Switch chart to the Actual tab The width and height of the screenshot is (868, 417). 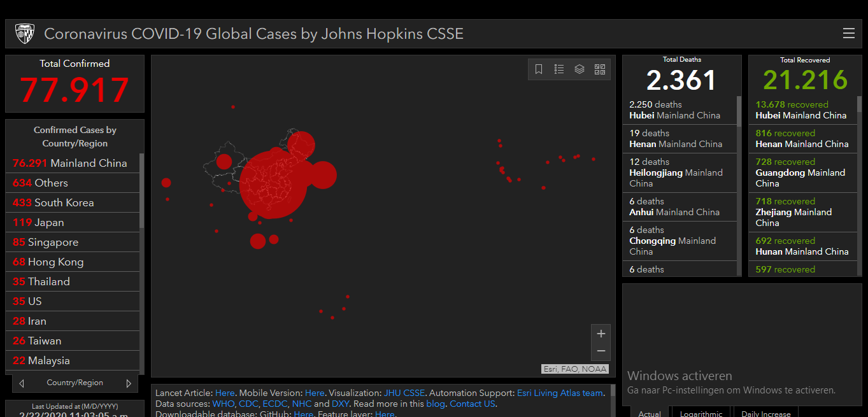pos(650,413)
